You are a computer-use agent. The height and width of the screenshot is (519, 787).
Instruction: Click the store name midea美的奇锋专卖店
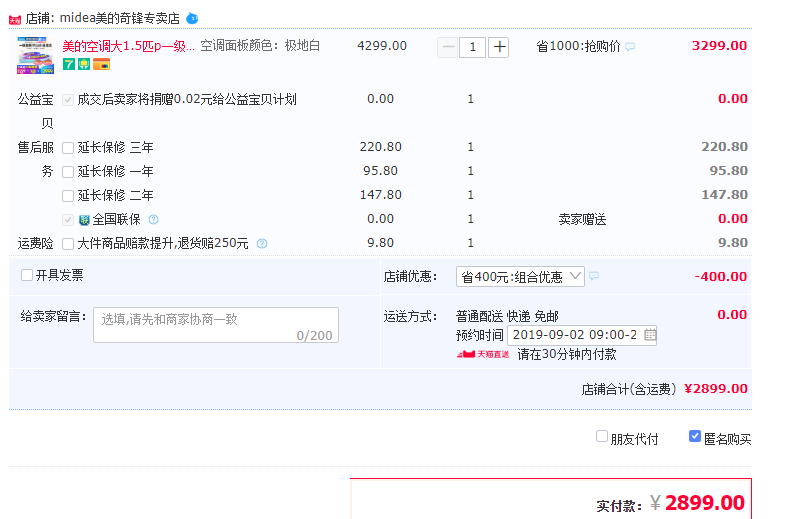tap(119, 19)
